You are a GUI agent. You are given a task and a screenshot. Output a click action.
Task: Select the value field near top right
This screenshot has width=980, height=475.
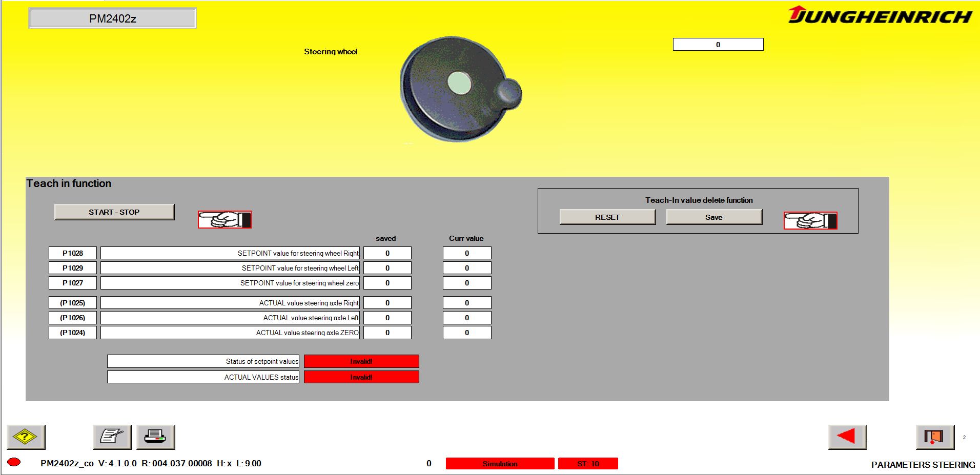[718, 44]
